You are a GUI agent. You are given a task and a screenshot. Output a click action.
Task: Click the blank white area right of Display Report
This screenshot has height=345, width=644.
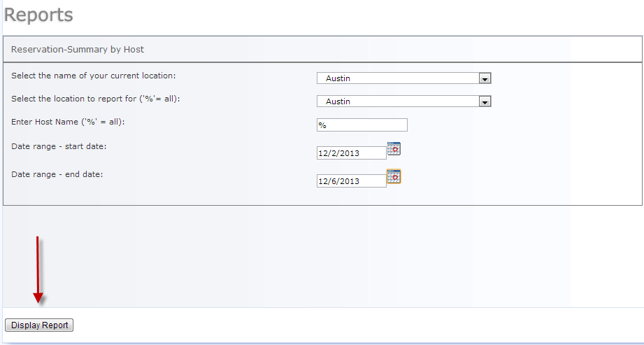click(x=350, y=325)
